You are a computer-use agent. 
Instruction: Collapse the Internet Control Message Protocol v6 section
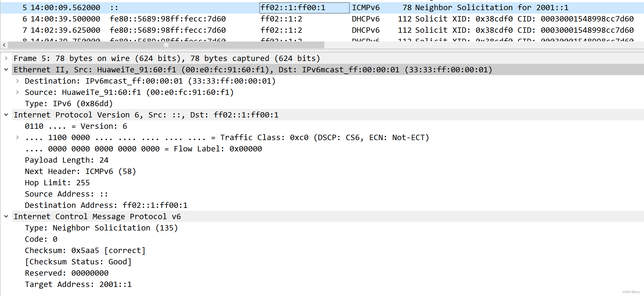click(x=6, y=216)
